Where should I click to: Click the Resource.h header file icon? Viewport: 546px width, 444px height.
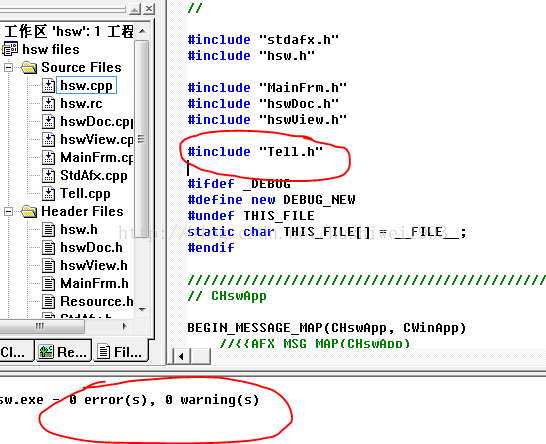[48, 302]
